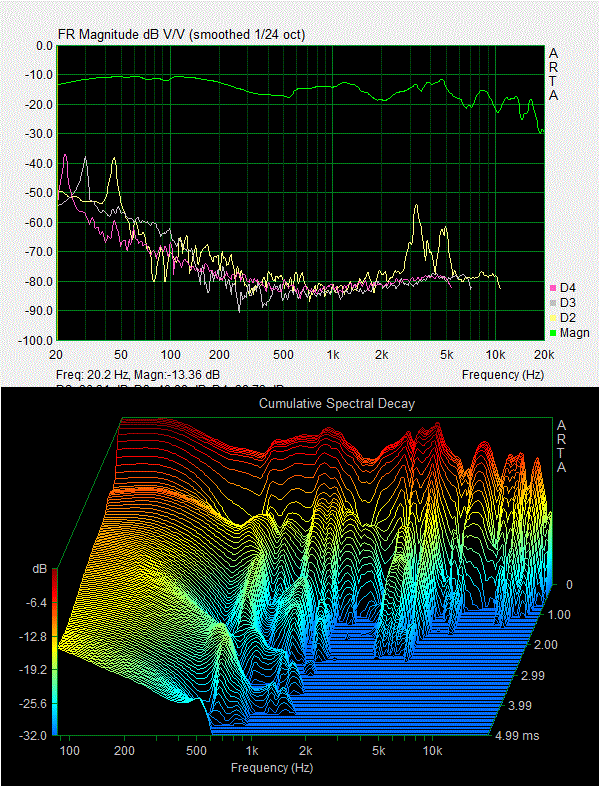Click the 0.0 value on magnitude axis
This screenshot has width=599, height=786.
click(x=44, y=46)
